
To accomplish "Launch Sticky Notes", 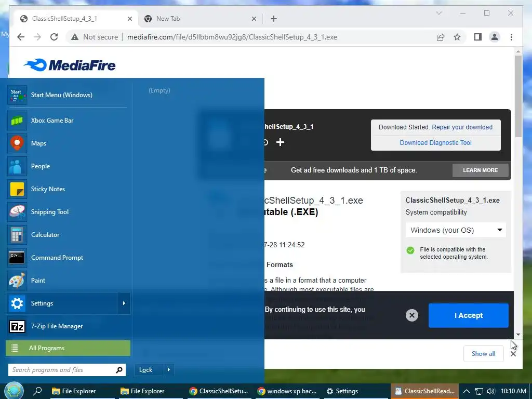I will (x=68, y=189).
